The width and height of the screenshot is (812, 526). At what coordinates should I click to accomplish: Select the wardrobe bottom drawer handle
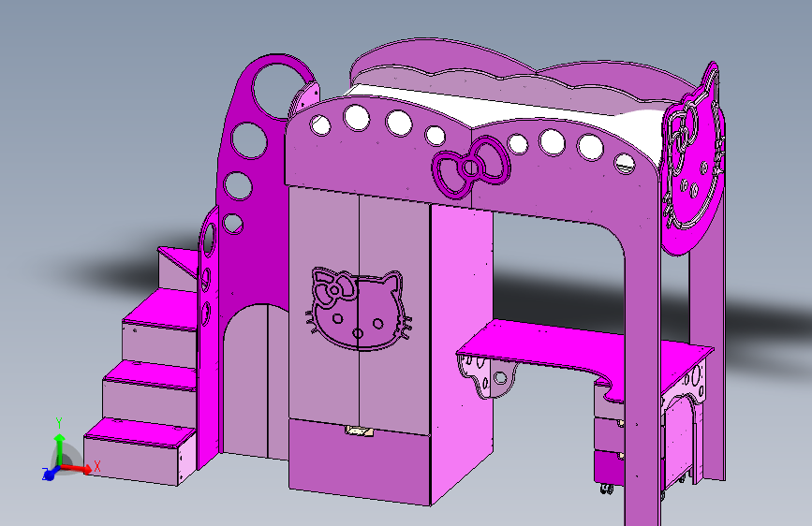[360, 431]
